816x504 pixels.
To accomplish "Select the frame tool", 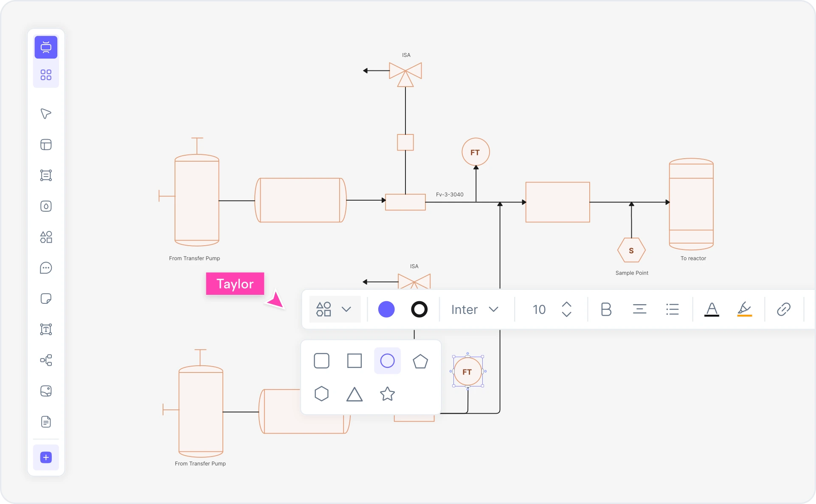I will coord(46,145).
